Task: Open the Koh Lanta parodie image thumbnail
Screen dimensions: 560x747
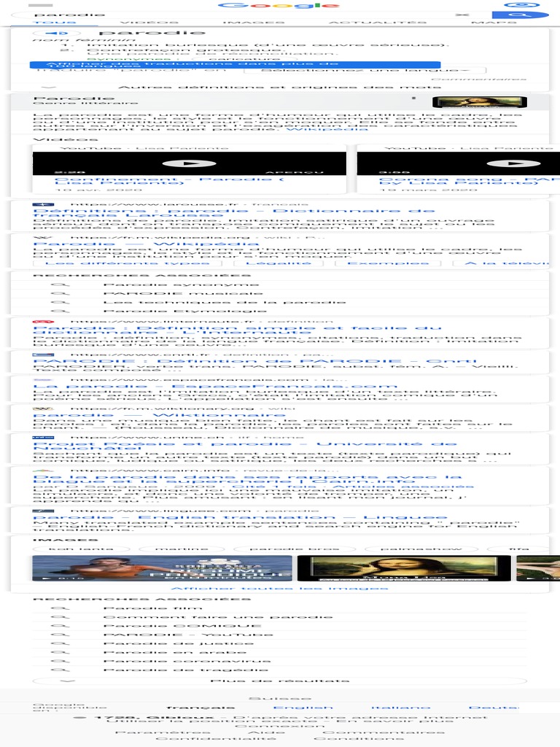Action: click(163, 568)
